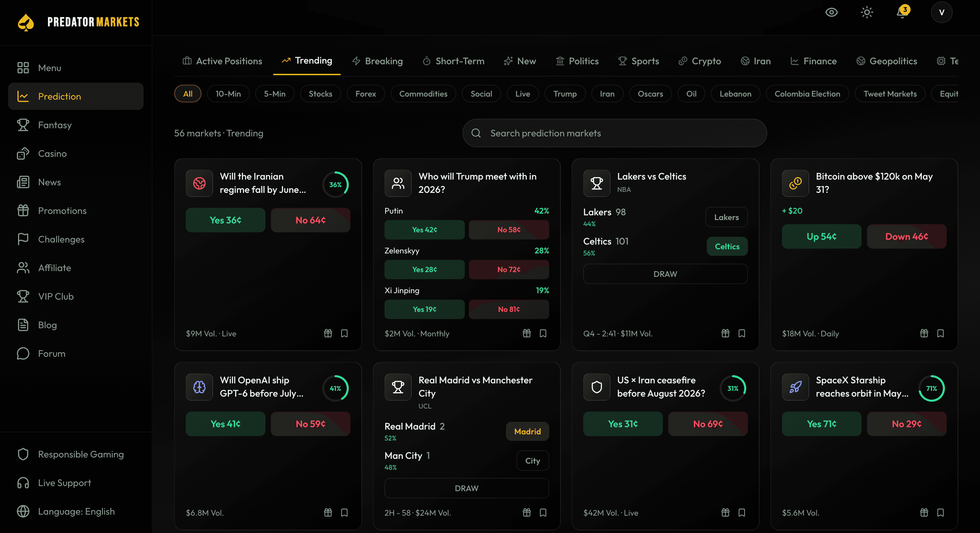Bookmark the US × Iran ceasefire card

click(x=741, y=512)
